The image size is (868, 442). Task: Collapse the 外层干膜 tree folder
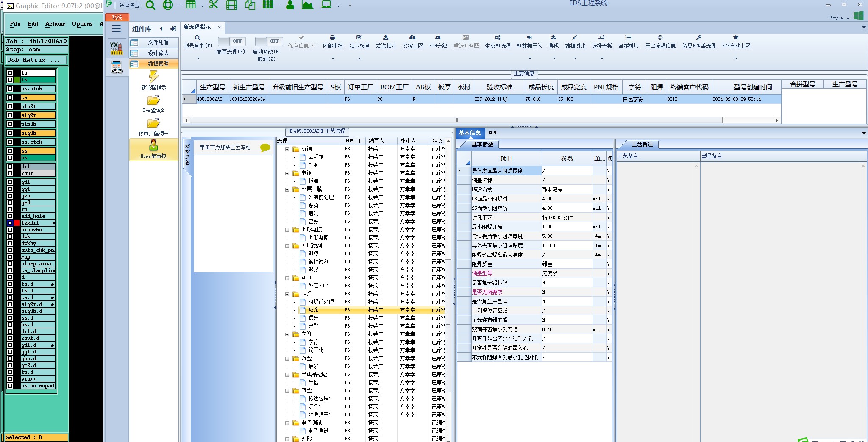click(x=287, y=189)
